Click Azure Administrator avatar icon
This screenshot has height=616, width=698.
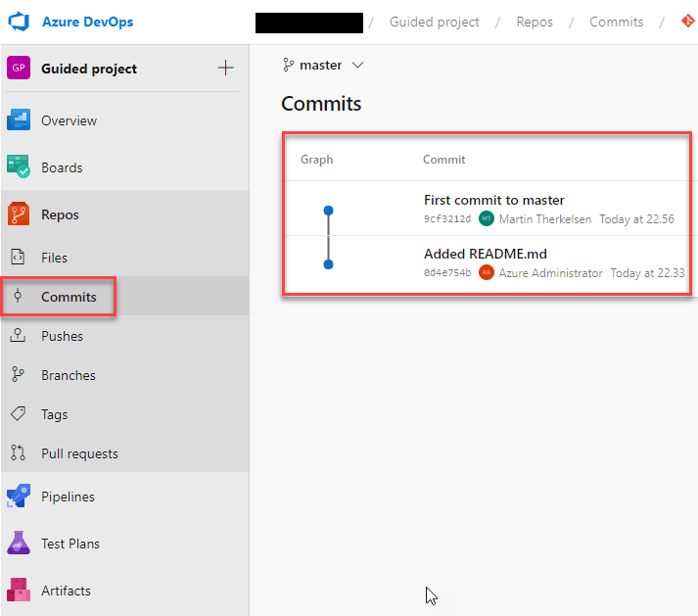pyautogui.click(x=487, y=272)
